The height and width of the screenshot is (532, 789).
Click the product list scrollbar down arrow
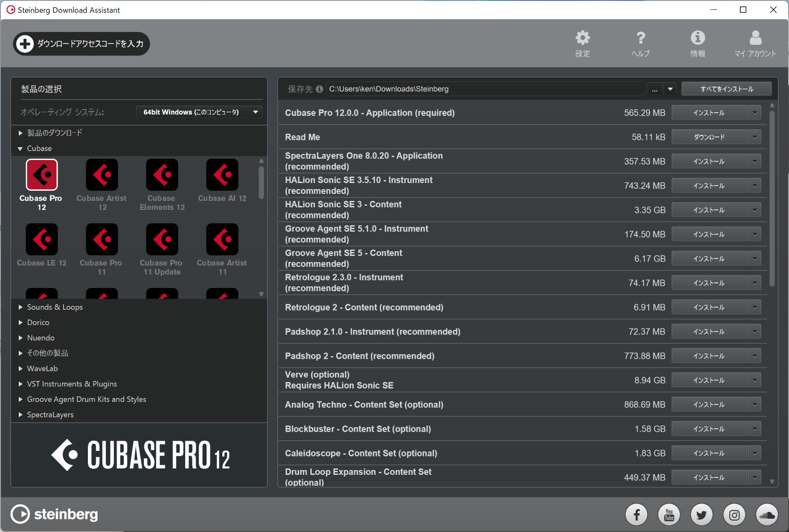pyautogui.click(x=261, y=294)
